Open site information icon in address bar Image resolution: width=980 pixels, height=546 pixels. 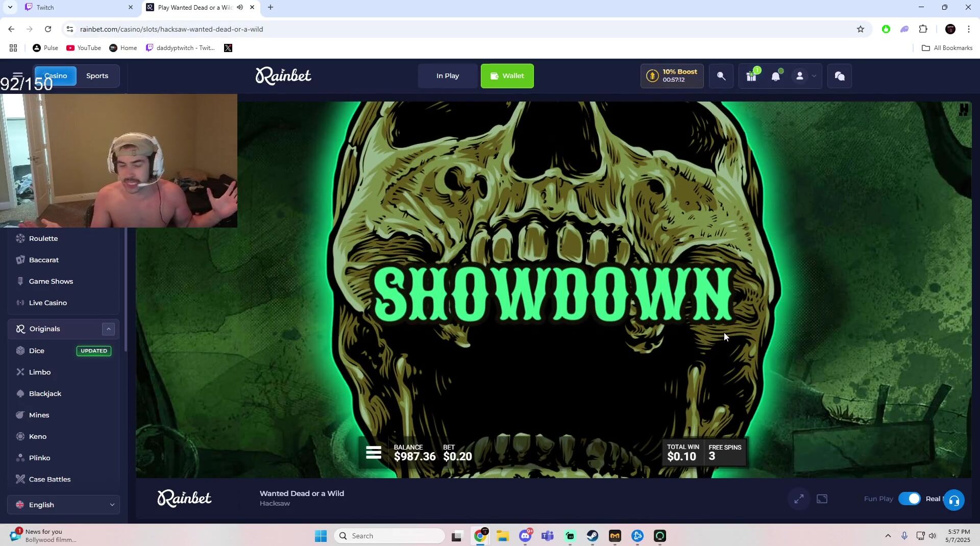[x=70, y=29]
